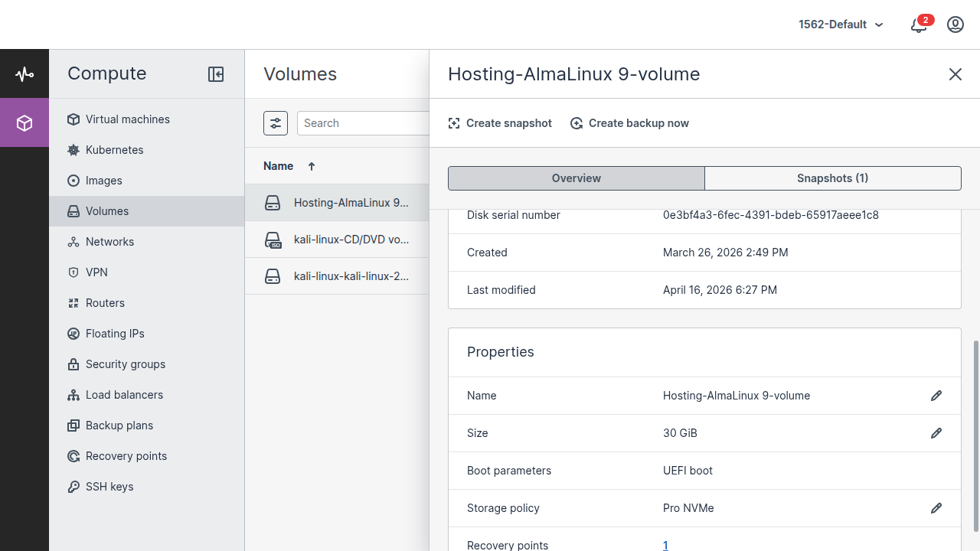The image size is (980, 551).
Task: Collapse the Compute sidebar panel
Action: (x=216, y=74)
